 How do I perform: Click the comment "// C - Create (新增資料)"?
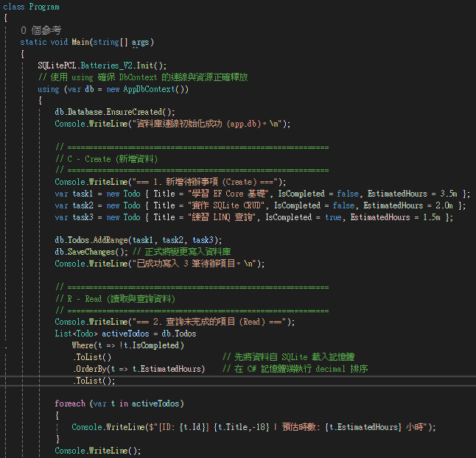107,159
